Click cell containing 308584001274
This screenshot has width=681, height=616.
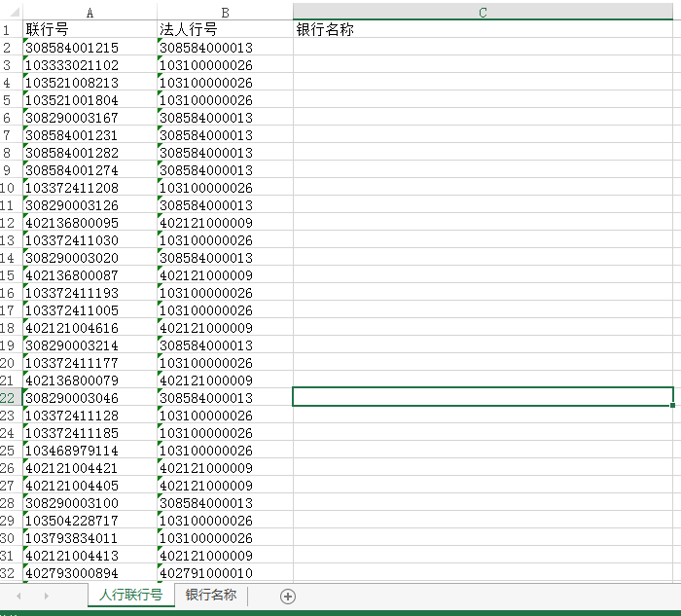point(90,170)
